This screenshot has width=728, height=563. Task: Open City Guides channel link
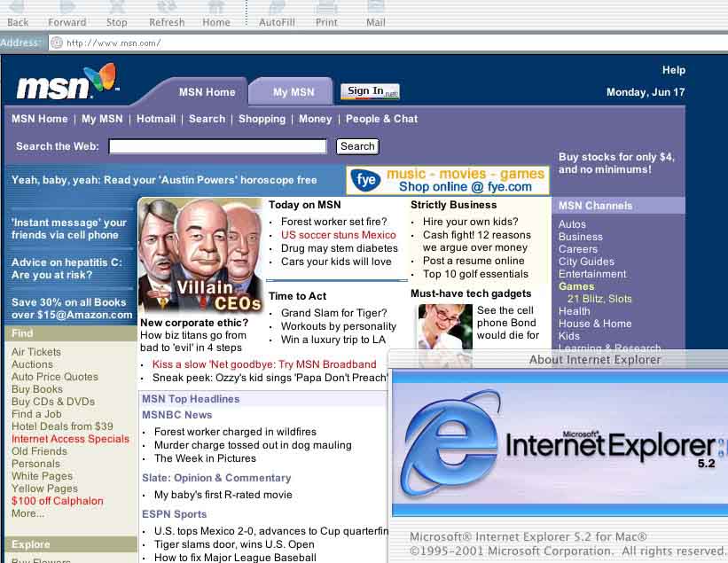tap(586, 262)
